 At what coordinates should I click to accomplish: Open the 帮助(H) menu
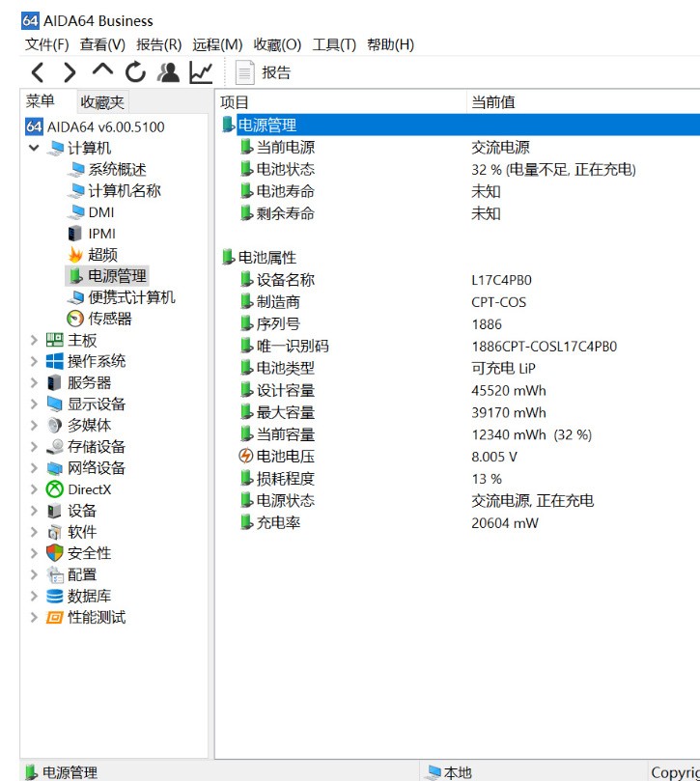[391, 44]
